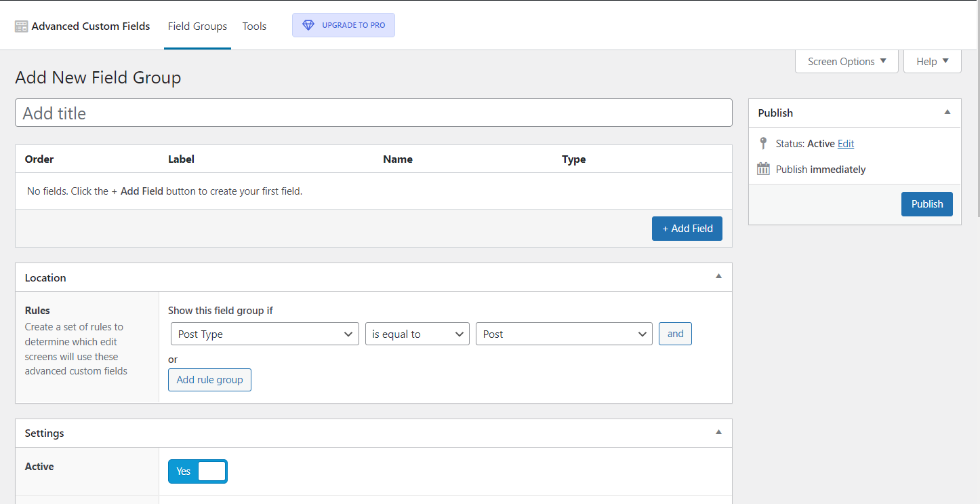Image resolution: width=980 pixels, height=504 pixels.
Task: Click the 'and' rule button
Action: 675,334
